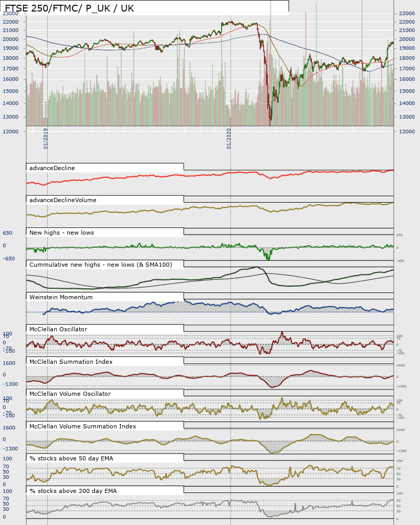Click 13000 on the right price axis
Image resolution: width=420 pixels, height=525 pixels.
[407, 117]
